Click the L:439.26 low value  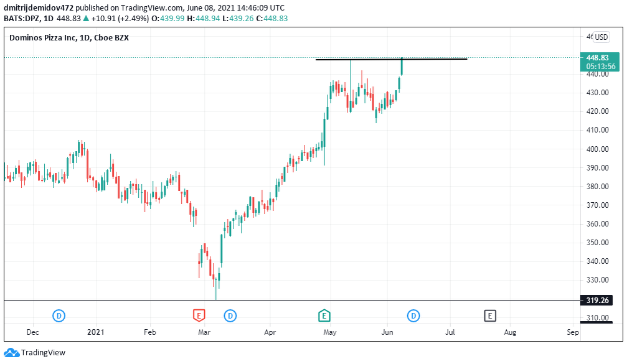click(238, 19)
